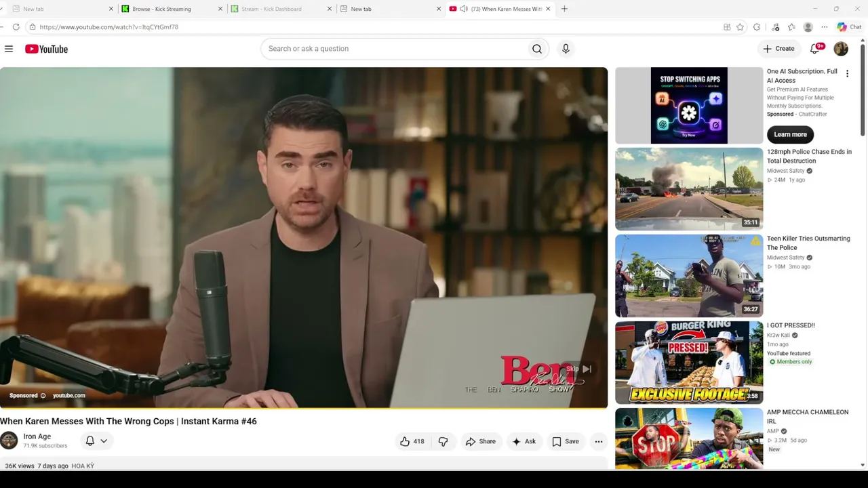
Task: Open the account avatar menu
Action: tap(841, 49)
